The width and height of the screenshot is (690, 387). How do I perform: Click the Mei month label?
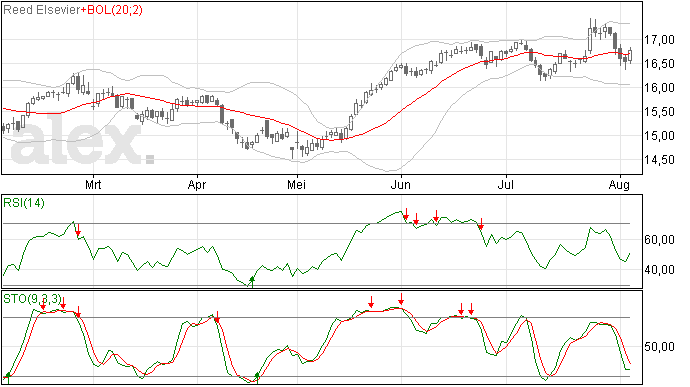[x=297, y=184]
